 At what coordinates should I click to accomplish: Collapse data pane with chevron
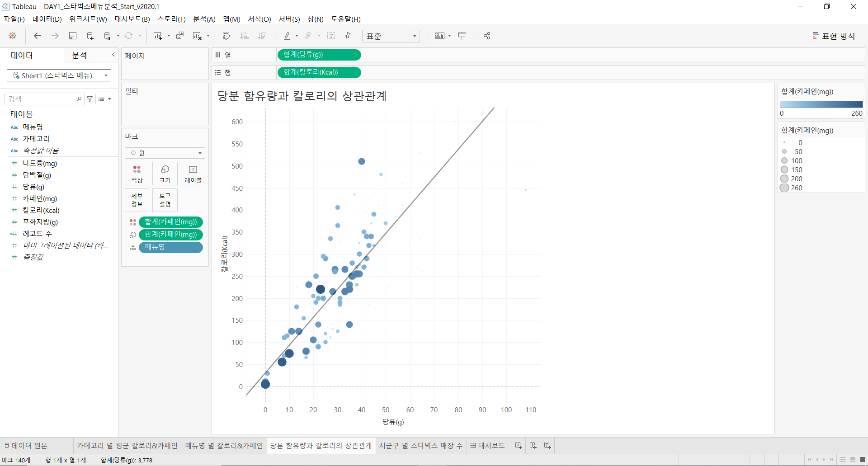point(113,55)
